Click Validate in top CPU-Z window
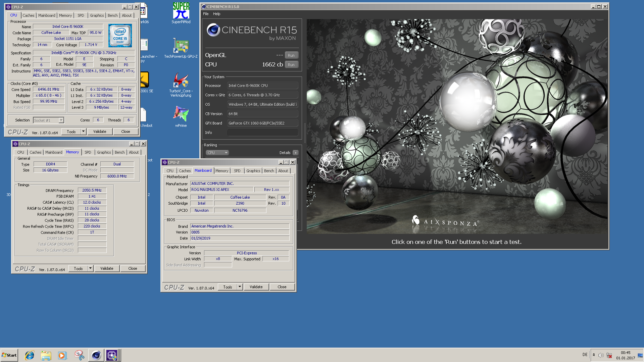 (100, 132)
